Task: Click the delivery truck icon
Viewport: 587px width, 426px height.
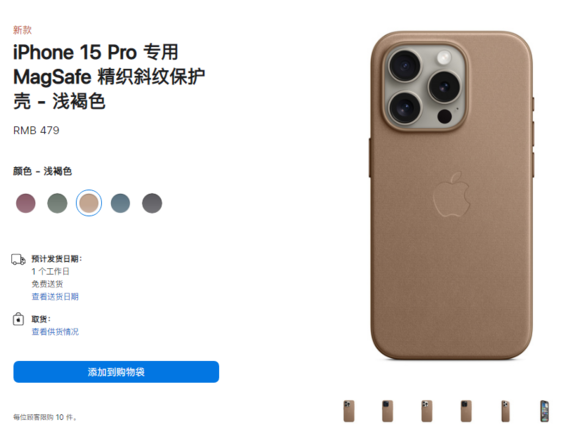Action: [x=18, y=259]
